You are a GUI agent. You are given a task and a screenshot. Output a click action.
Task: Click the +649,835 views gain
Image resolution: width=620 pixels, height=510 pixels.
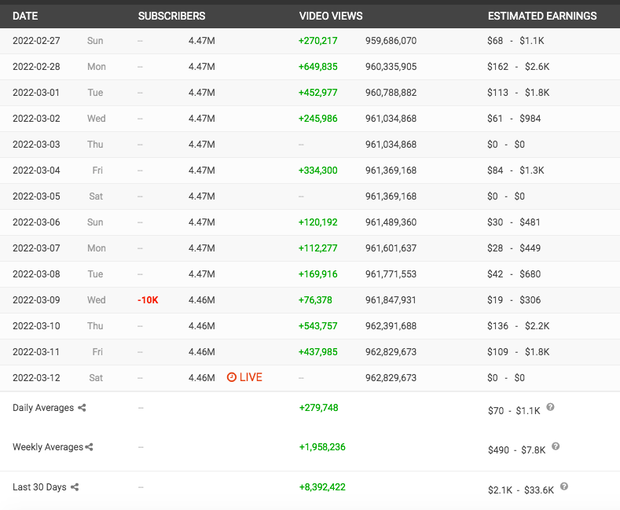[x=318, y=67]
